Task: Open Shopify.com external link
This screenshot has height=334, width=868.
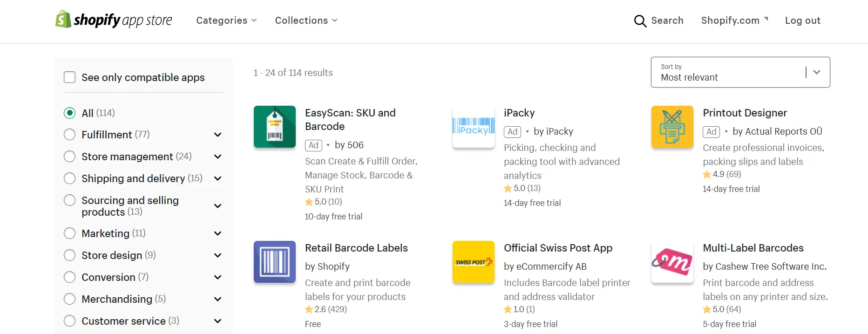Action: (x=734, y=20)
